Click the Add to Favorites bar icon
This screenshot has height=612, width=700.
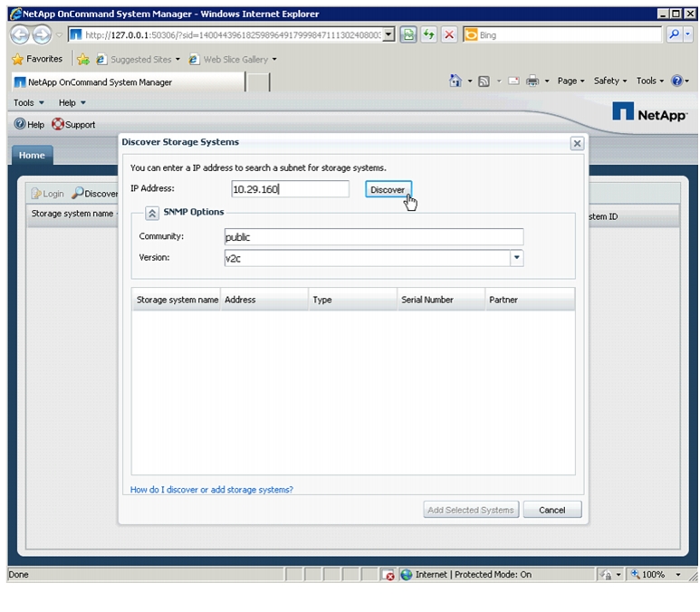[x=82, y=60]
